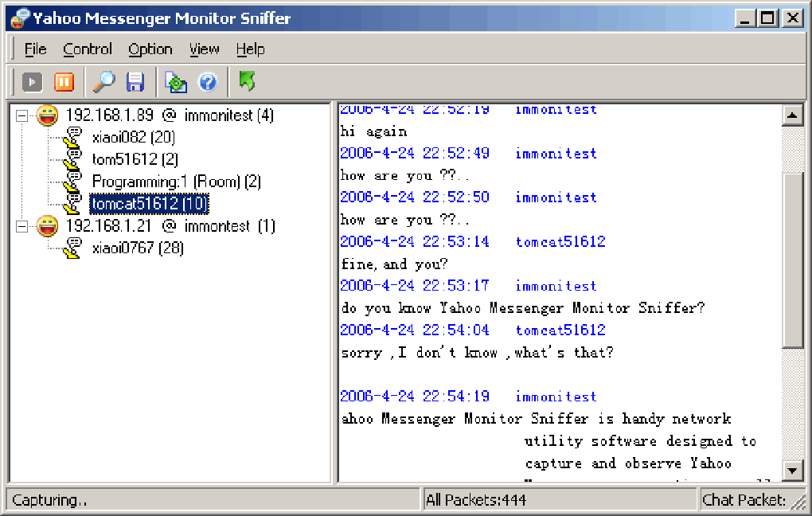Click the timestamp 2006-4-24 22:52:50
Viewport: 812px width, 516px height.
pos(415,197)
